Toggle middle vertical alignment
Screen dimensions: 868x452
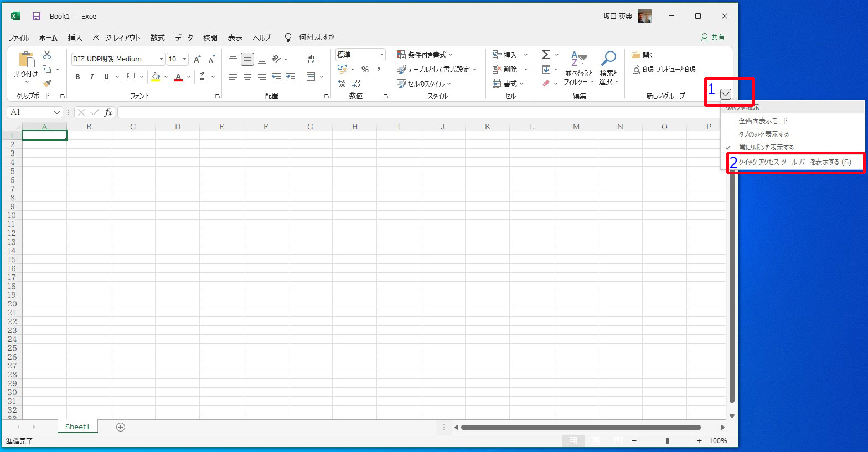click(247, 59)
